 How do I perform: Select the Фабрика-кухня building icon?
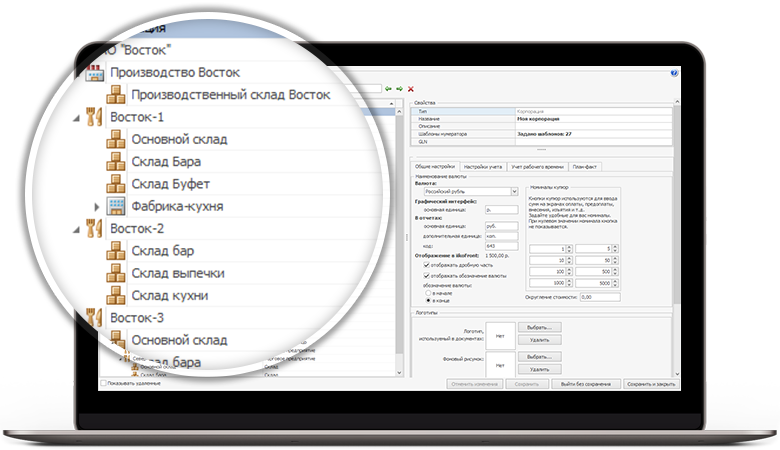click(116, 206)
